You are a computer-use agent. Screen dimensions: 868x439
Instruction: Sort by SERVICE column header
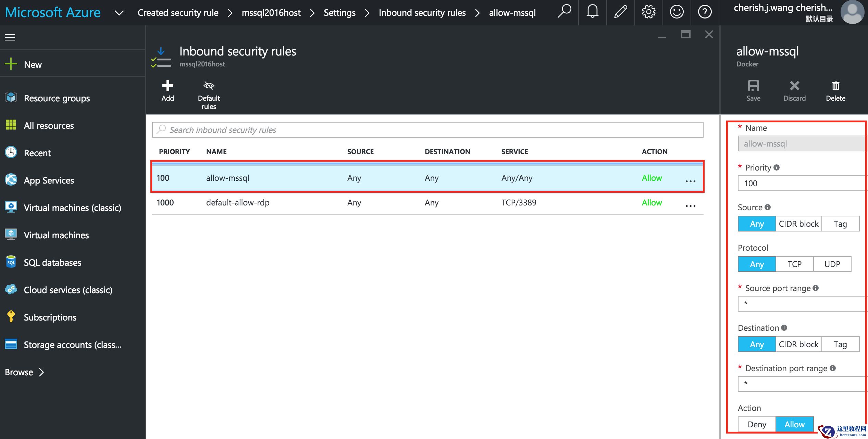[514, 152]
